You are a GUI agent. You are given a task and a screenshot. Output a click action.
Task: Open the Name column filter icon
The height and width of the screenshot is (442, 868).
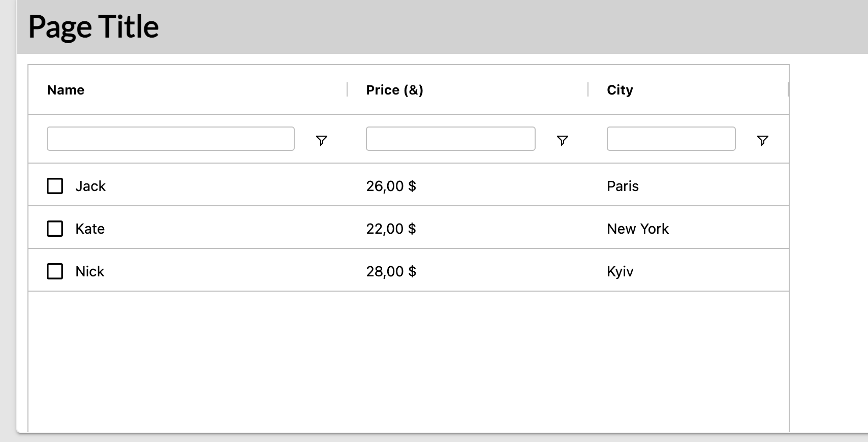(x=321, y=140)
